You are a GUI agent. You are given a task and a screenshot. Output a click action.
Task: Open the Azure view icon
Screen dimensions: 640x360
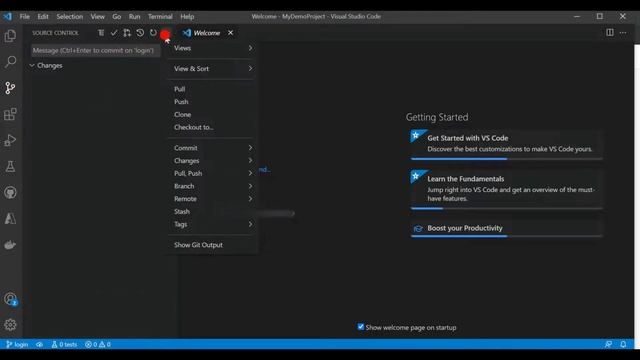click(x=10, y=218)
